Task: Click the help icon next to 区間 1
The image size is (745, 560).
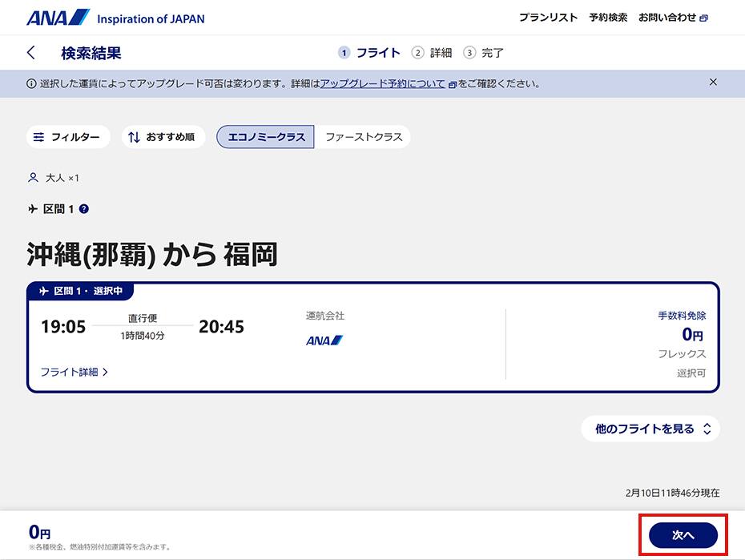Action: pos(86,209)
